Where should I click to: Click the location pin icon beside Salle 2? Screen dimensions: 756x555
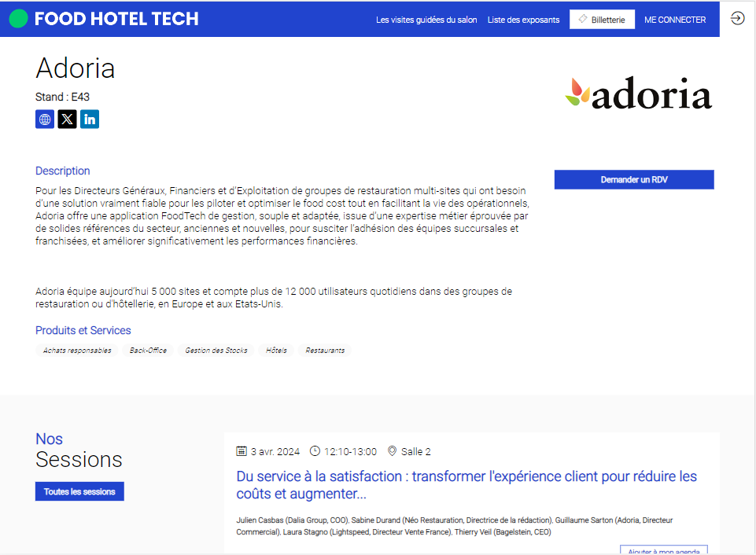[x=392, y=451]
